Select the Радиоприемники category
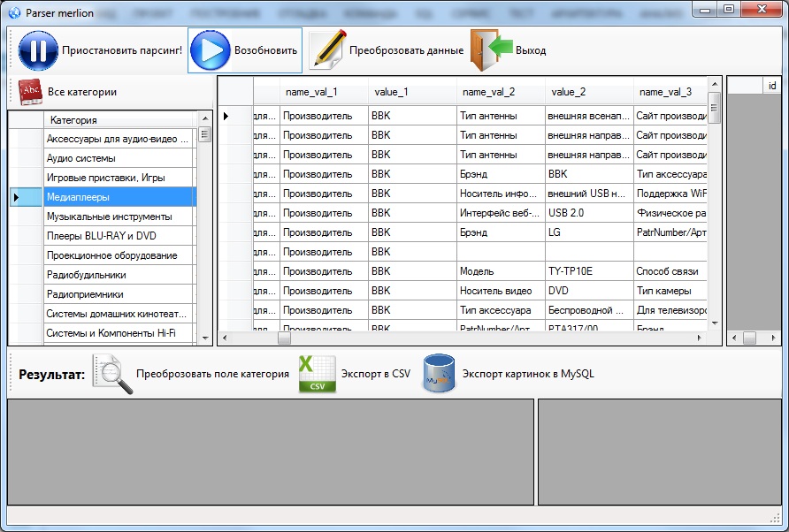This screenshot has height=532, width=789. click(x=119, y=294)
